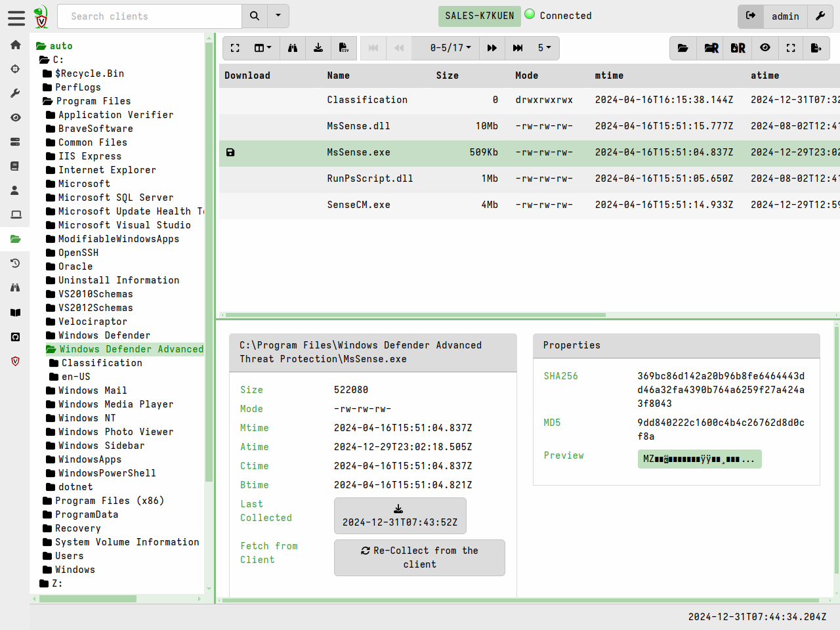Download table as CSV
This screenshot has height=630, width=840.
point(344,48)
